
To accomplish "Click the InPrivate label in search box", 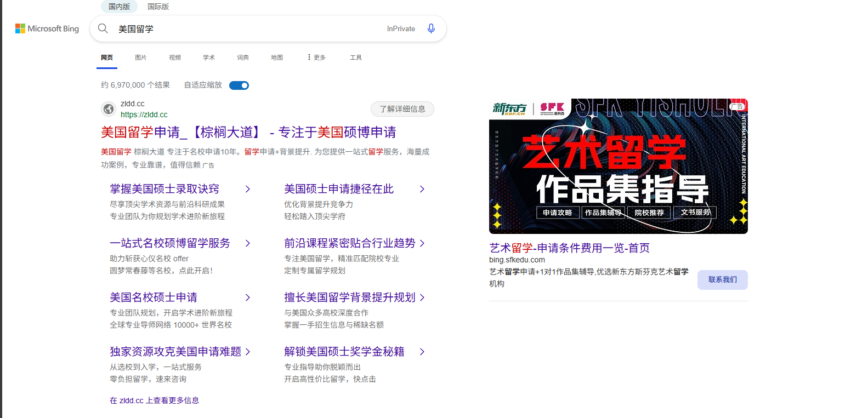I will (401, 28).
